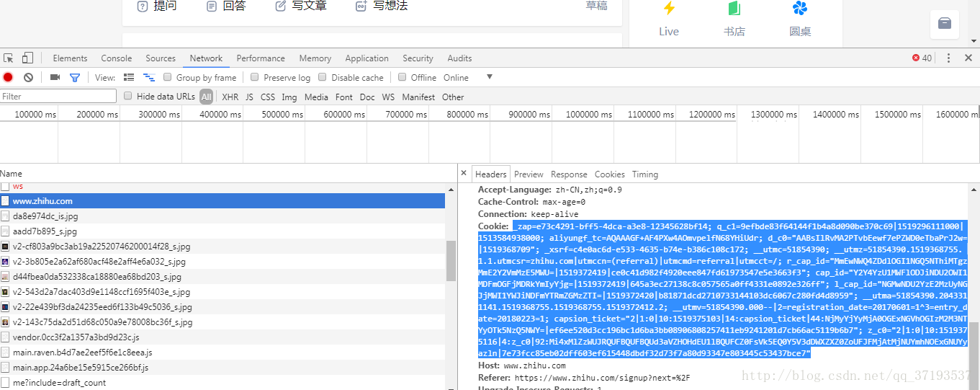Open the Audits tab
Image resolution: width=980 pixels, height=390 pixels.
tap(459, 58)
